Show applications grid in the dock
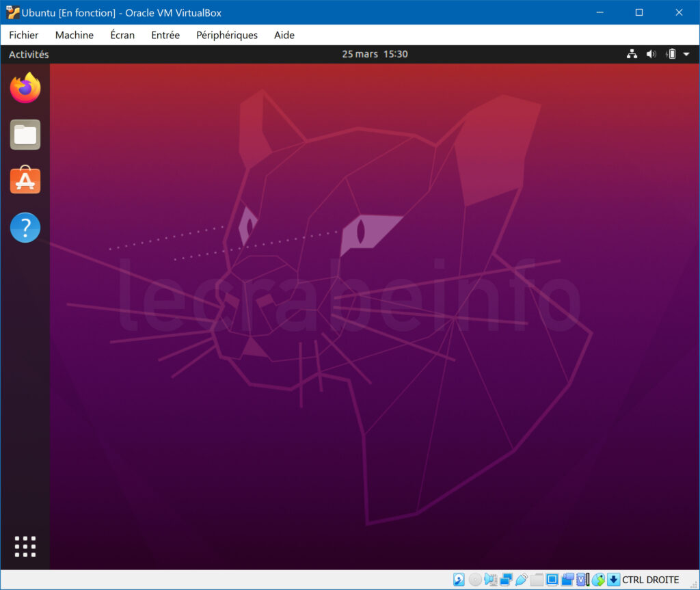 (25, 547)
